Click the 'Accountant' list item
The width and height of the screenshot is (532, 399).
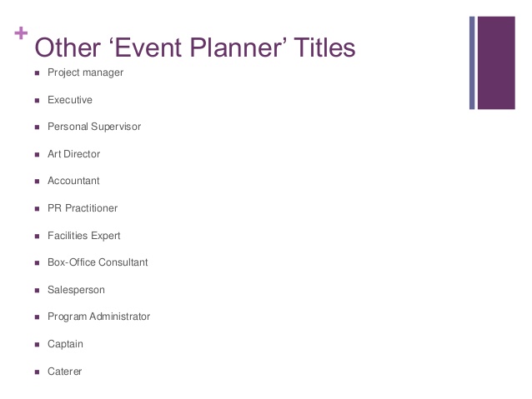pos(73,181)
